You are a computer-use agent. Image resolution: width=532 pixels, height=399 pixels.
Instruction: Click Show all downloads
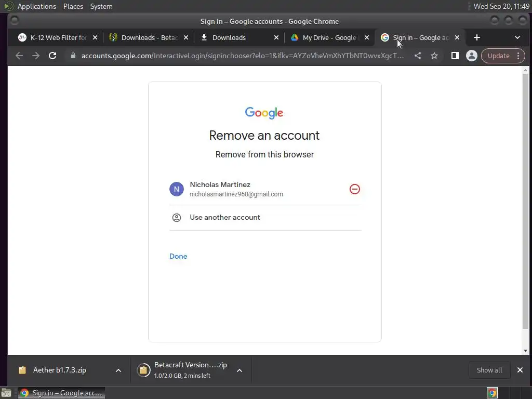click(x=489, y=370)
